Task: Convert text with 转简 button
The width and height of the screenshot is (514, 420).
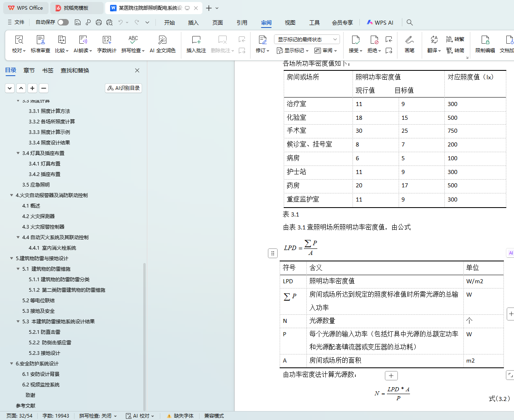Action: click(x=455, y=51)
